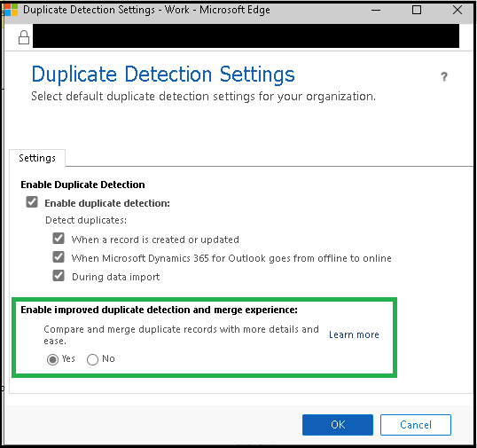Toggle the Enable duplicate detection checkbox

coord(32,201)
